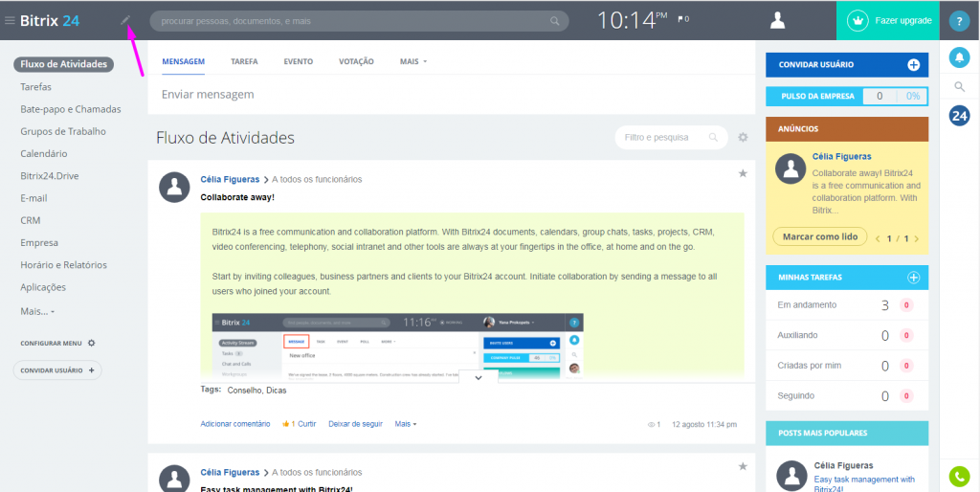Like the post with 1 Curtir
The image size is (980, 492).
[x=300, y=424]
